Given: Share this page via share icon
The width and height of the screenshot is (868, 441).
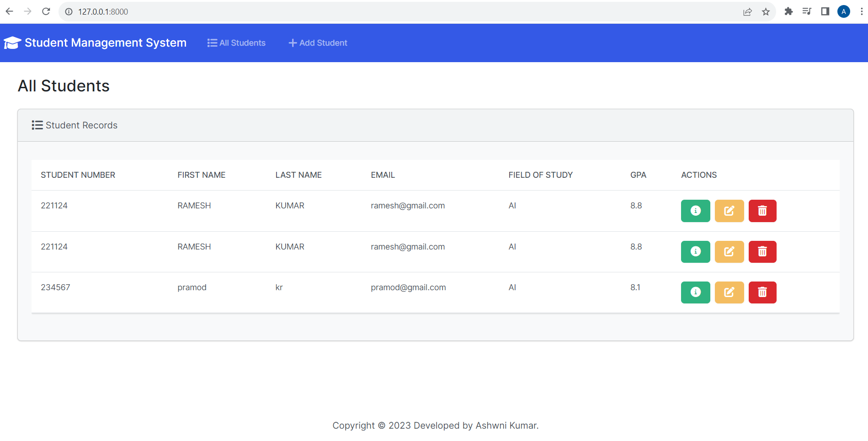Looking at the screenshot, I should [748, 12].
